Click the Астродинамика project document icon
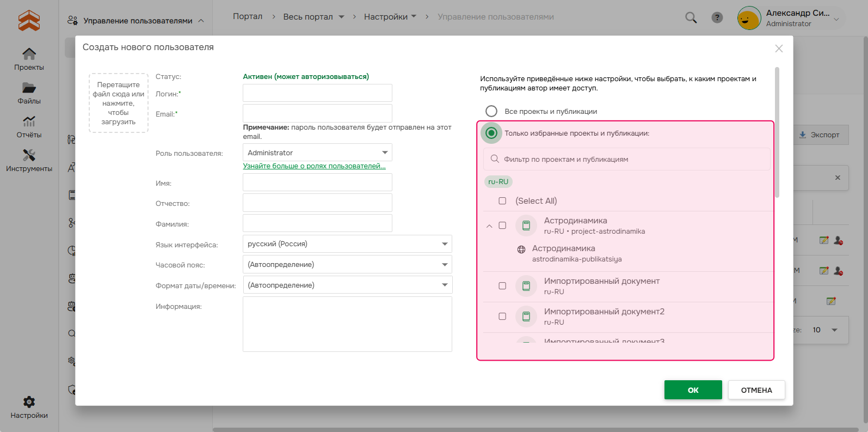868x432 pixels. click(x=526, y=225)
